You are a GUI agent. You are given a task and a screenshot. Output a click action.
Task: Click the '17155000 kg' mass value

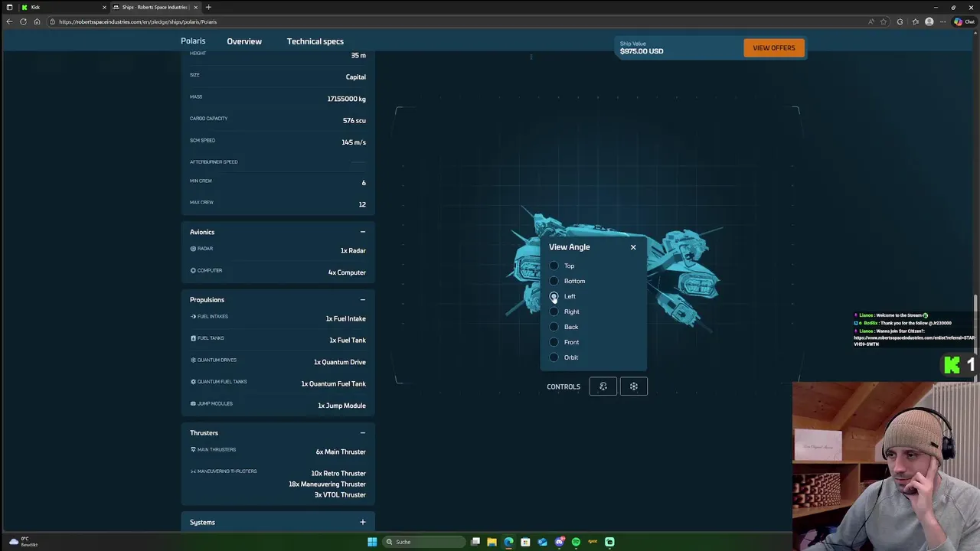click(346, 99)
